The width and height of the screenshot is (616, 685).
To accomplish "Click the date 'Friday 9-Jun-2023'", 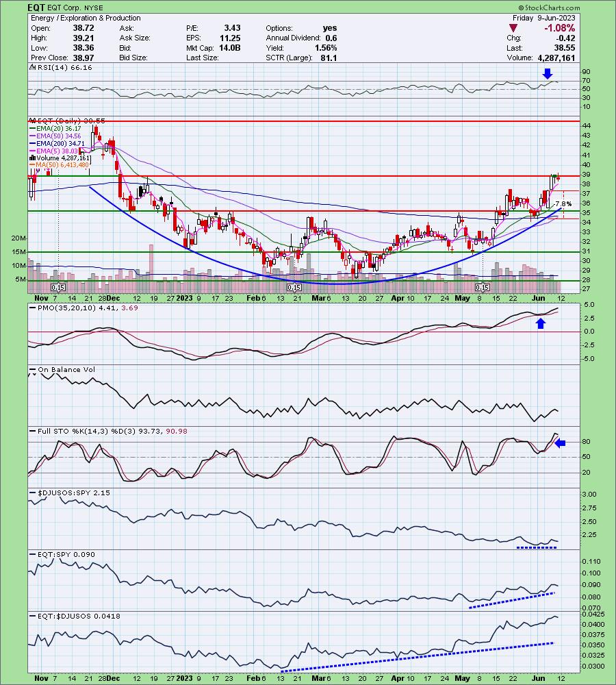I will tap(543, 18).
